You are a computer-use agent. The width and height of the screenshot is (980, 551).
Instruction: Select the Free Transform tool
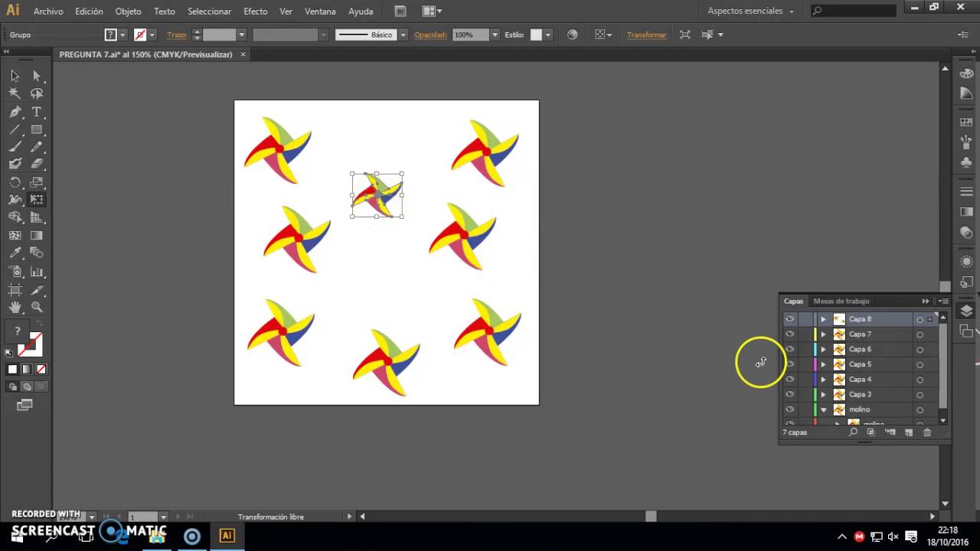(36, 200)
